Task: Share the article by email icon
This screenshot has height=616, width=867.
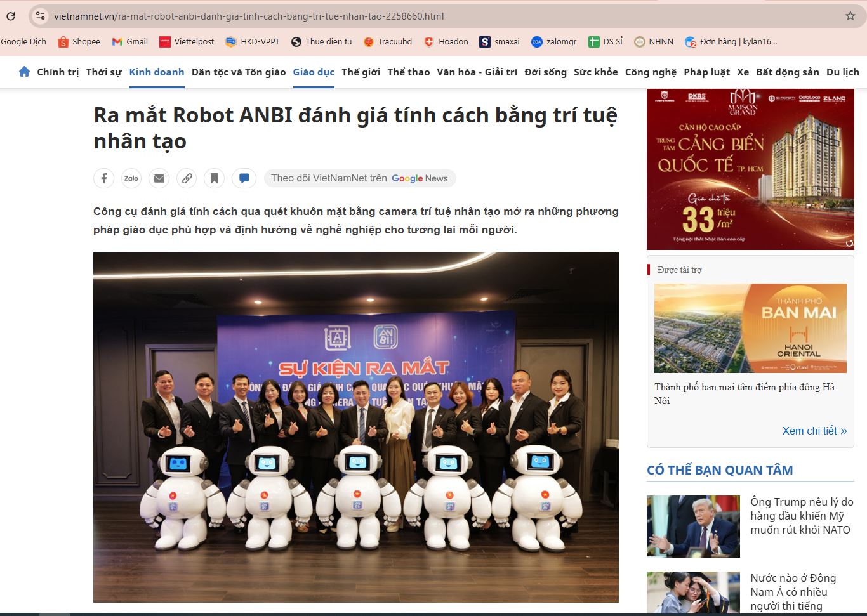Action: pyautogui.click(x=159, y=178)
